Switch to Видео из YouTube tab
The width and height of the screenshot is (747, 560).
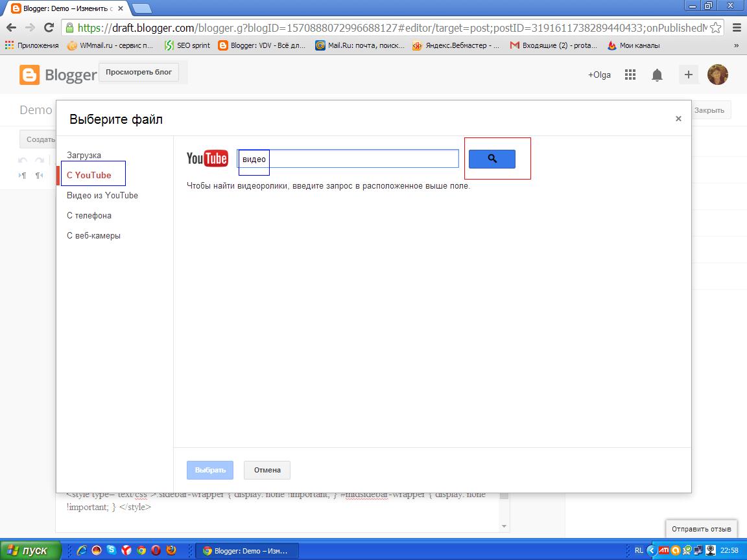tap(102, 195)
